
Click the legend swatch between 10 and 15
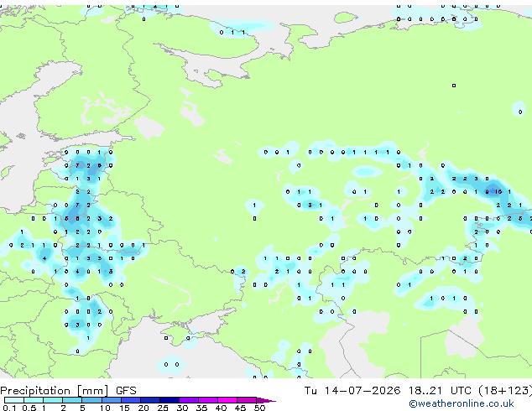(111, 400)
